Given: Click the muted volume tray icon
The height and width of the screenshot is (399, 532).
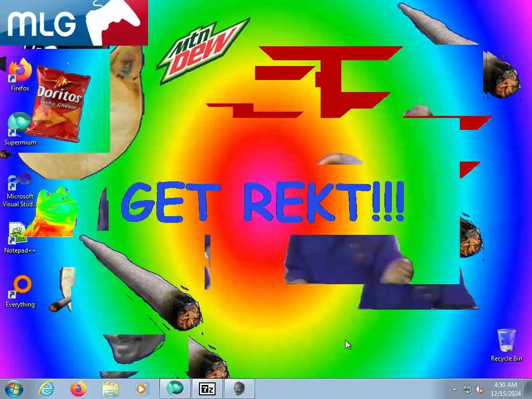Looking at the screenshot, I should (x=480, y=390).
